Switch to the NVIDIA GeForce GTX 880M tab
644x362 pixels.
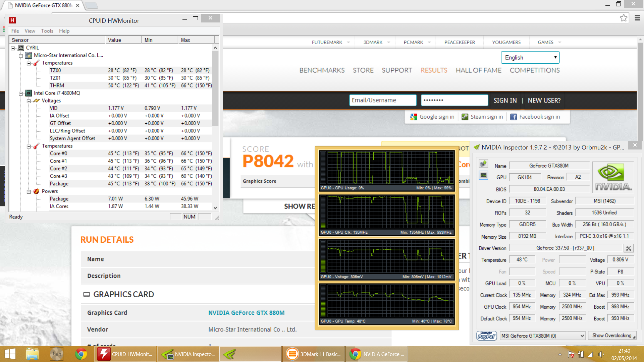(x=44, y=5)
